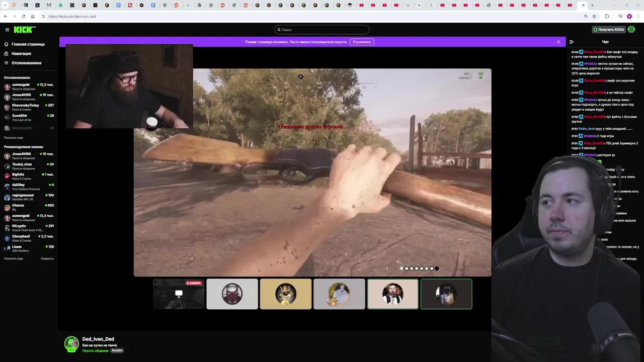Click the browser forward arrow
Viewport: 644px width, 362px height.
pos(14,16)
